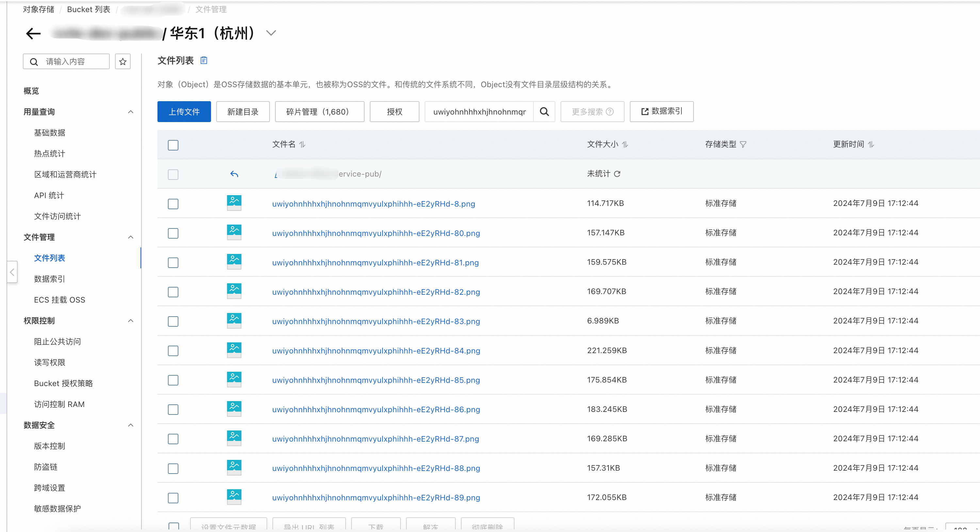The width and height of the screenshot is (980, 532).
Task: Sort by 文件名 column arrows
Action: (302, 144)
